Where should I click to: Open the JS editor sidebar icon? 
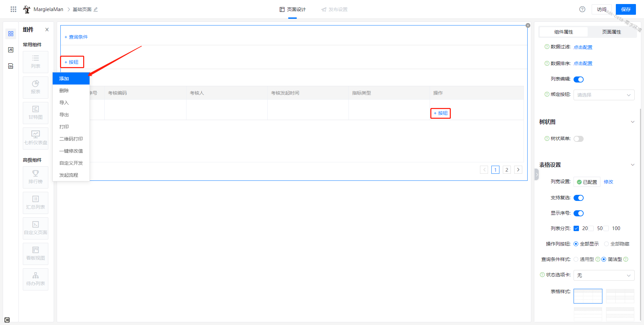tap(11, 50)
